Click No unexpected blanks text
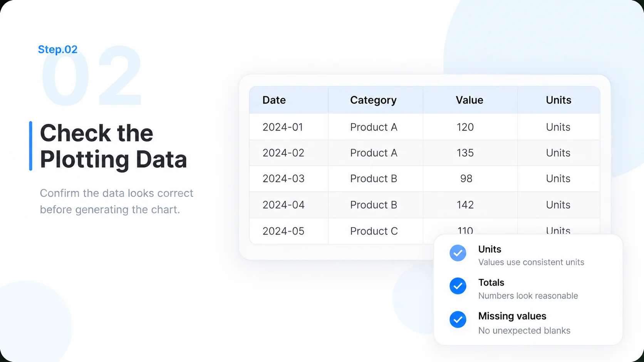The image size is (644, 362). coord(524,331)
